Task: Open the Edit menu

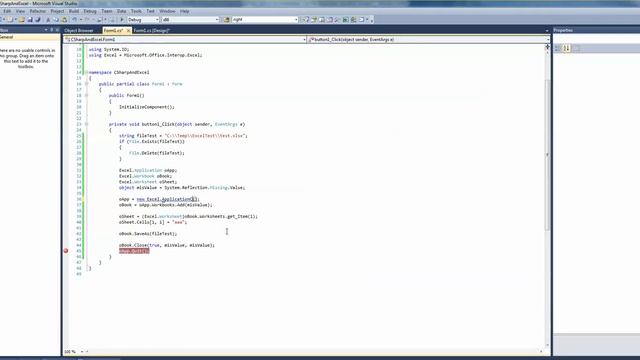Action: tap(7, 11)
